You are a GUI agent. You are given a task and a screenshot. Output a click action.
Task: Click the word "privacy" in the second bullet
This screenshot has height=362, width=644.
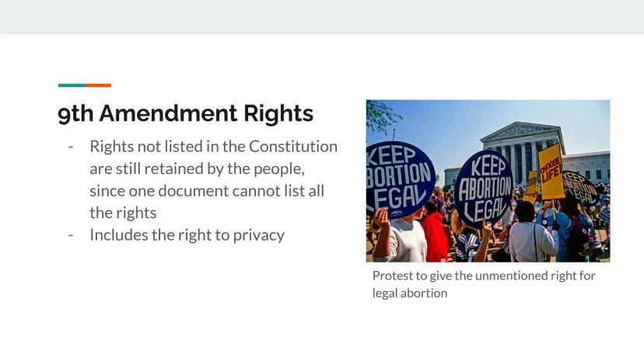[x=259, y=235]
